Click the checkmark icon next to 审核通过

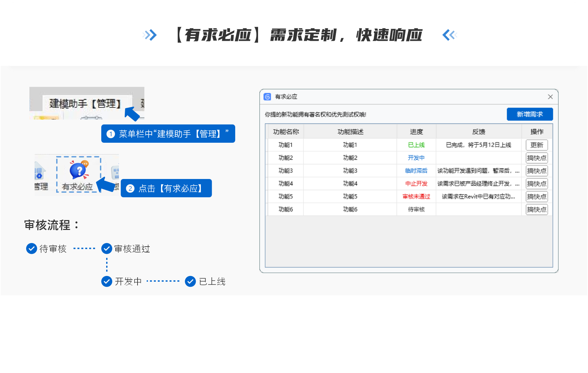(x=107, y=249)
